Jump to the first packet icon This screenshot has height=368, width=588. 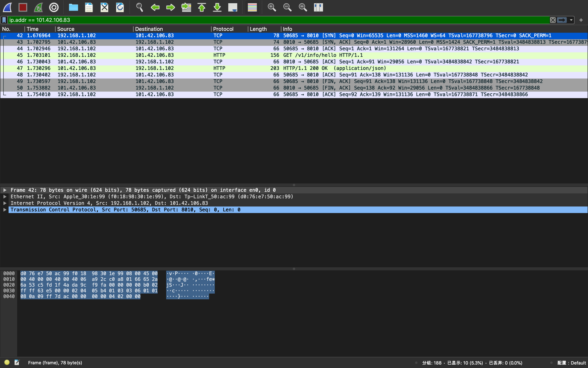pos(202,7)
